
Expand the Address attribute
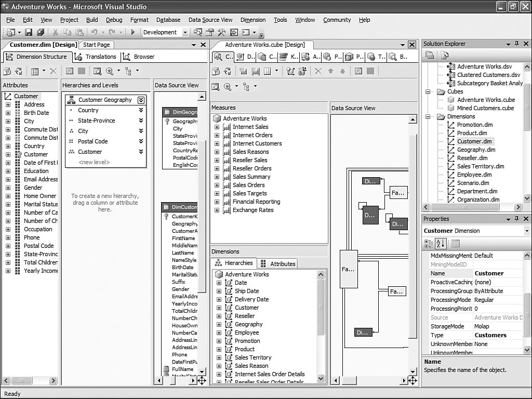click(8, 104)
